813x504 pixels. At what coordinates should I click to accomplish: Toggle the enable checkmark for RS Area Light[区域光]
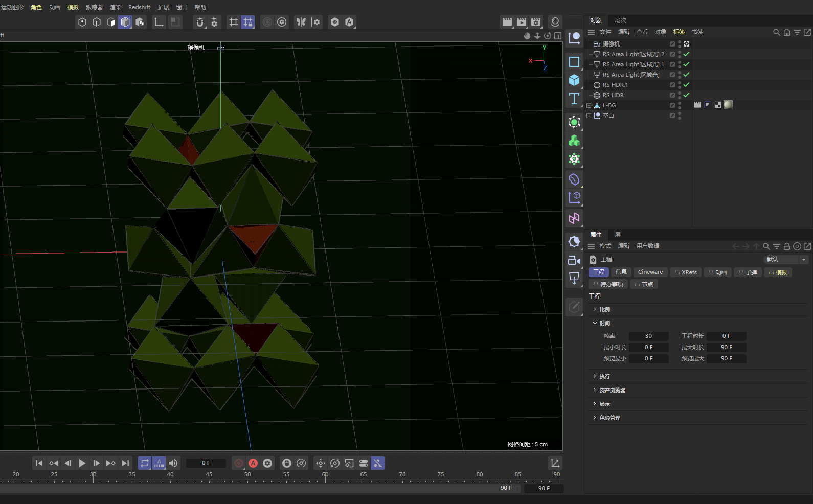(687, 75)
